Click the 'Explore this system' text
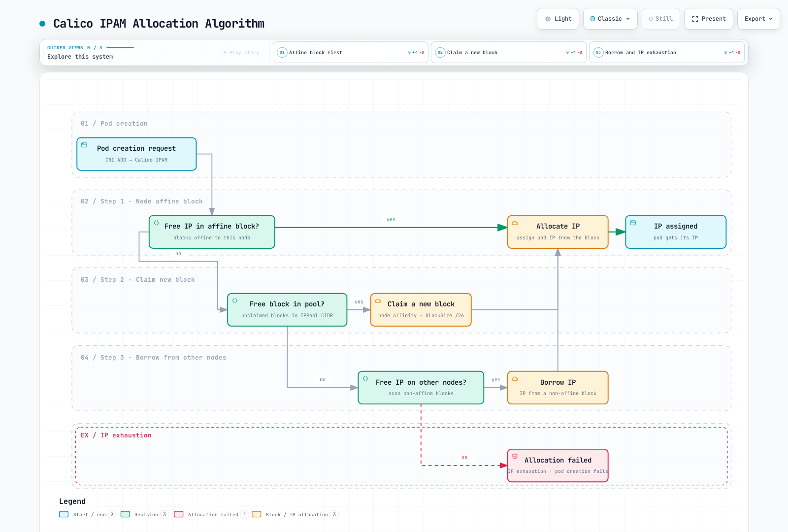 [80, 57]
